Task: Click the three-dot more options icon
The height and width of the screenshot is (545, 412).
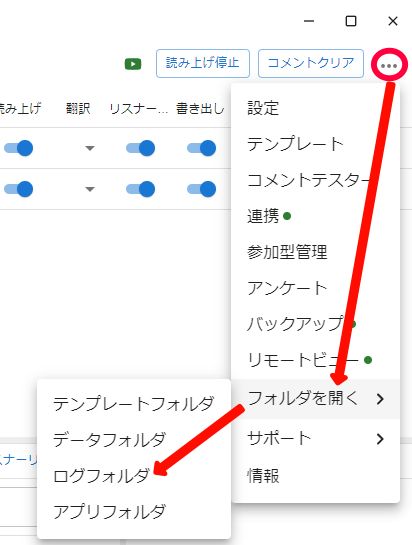Action: (389, 65)
